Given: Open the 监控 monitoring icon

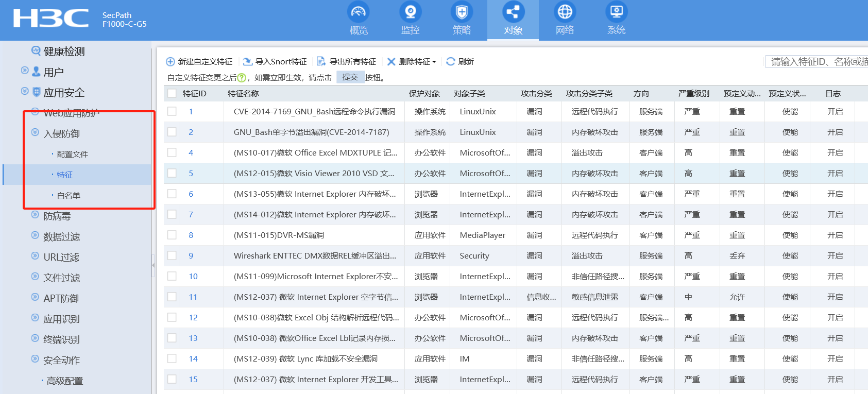Looking at the screenshot, I should 410,12.
